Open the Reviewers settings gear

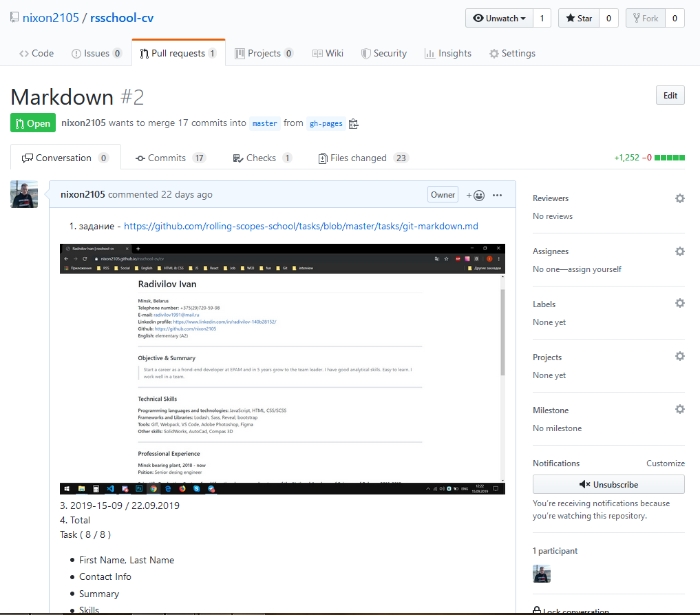[679, 198]
